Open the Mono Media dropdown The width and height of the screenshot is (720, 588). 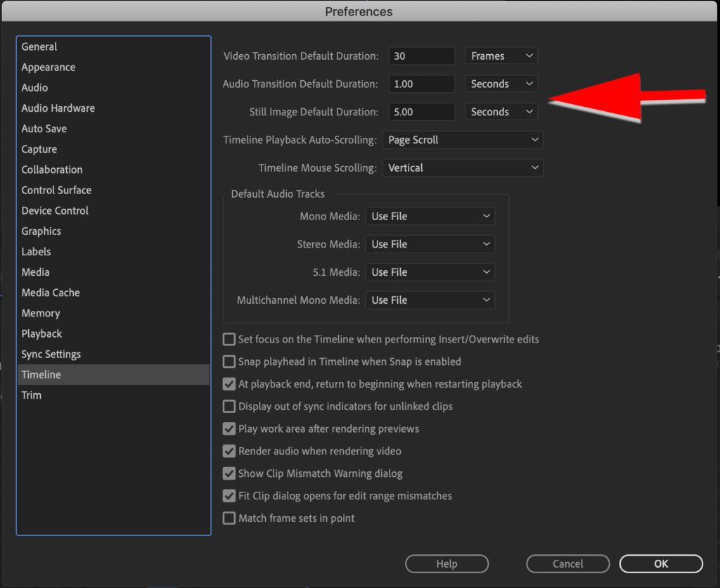point(430,217)
